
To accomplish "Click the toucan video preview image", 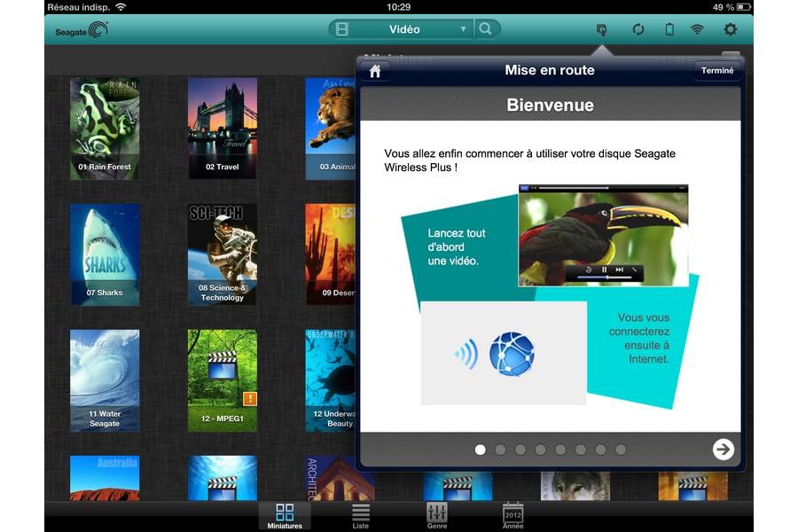I will click(603, 236).
